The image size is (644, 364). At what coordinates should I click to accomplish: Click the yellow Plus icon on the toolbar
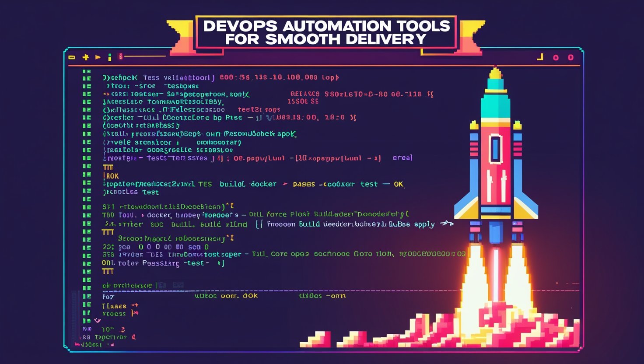pyautogui.click(x=85, y=57)
